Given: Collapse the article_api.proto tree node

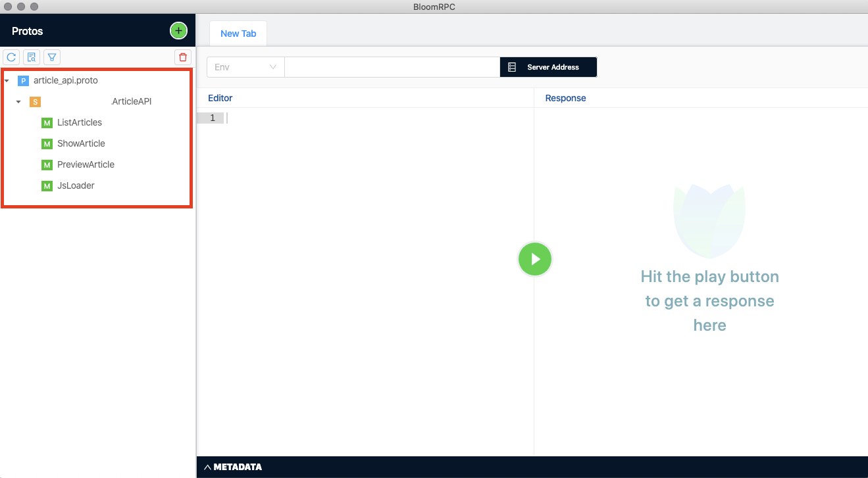Looking at the screenshot, I should pyautogui.click(x=7, y=80).
